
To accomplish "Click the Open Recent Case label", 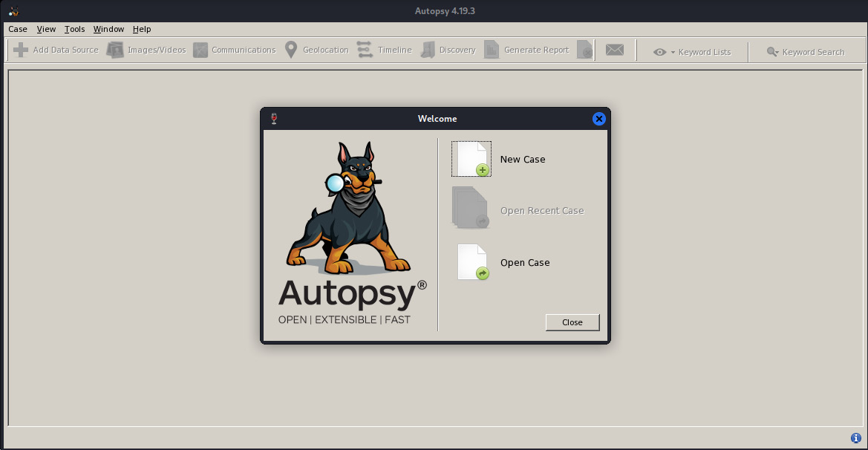I will [x=542, y=211].
